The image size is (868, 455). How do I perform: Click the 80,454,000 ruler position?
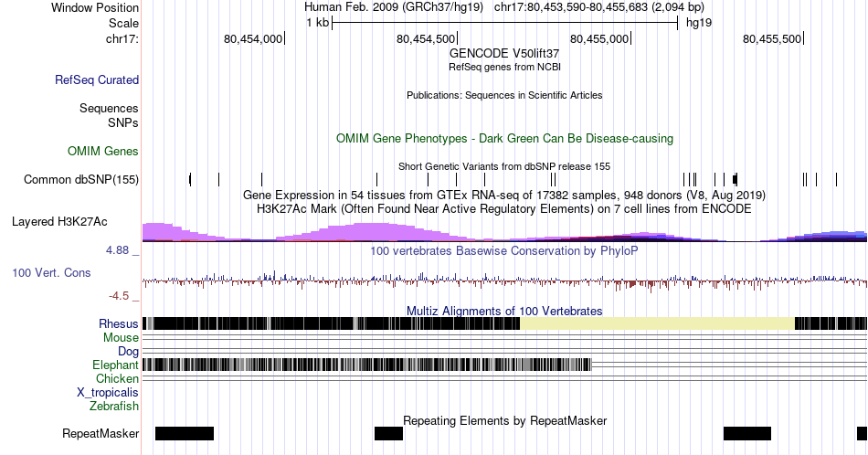[253, 38]
